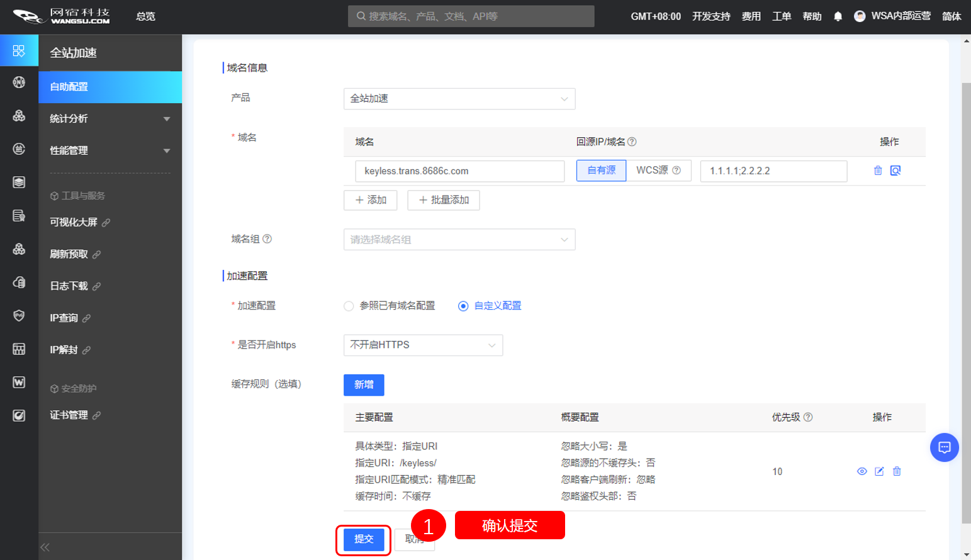Click the 提交 submit button

(364, 539)
